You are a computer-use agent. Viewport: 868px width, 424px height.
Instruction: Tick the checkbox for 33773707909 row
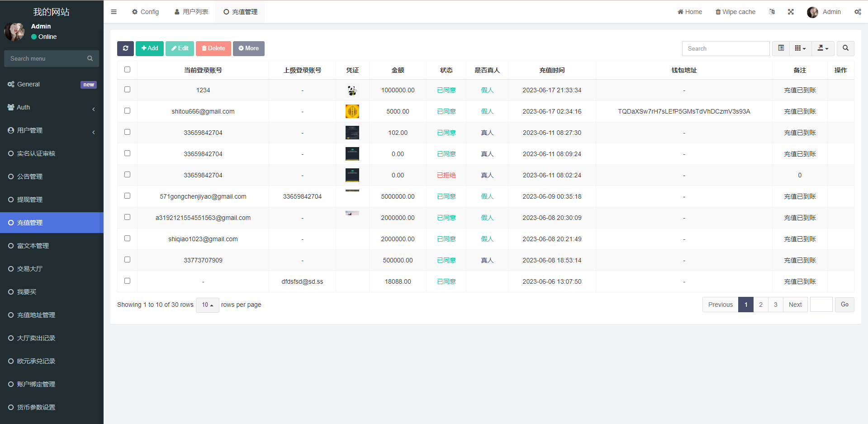pyautogui.click(x=127, y=260)
